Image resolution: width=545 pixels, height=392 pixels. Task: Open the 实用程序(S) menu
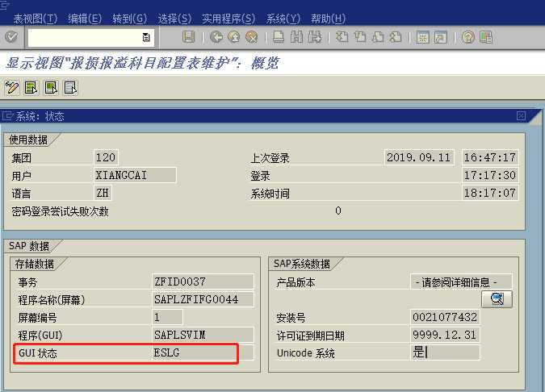tap(228, 19)
